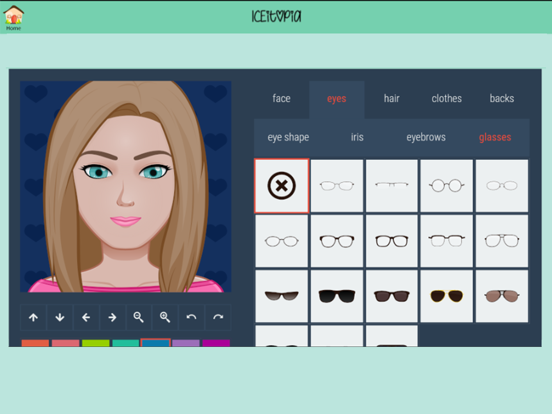Choose half-rim browline glasses in first row
The image size is (552, 414).
click(391, 186)
